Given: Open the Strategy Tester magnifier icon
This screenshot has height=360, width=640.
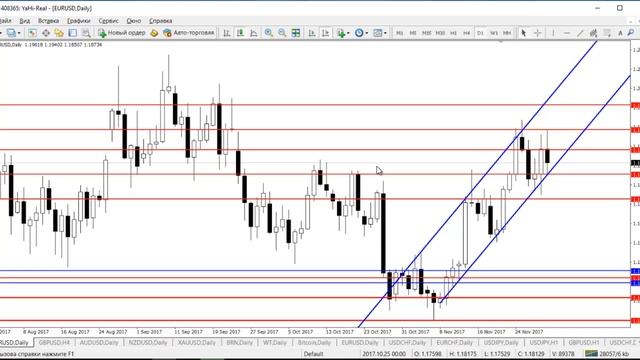Looking at the screenshot, I should click(x=86, y=33).
